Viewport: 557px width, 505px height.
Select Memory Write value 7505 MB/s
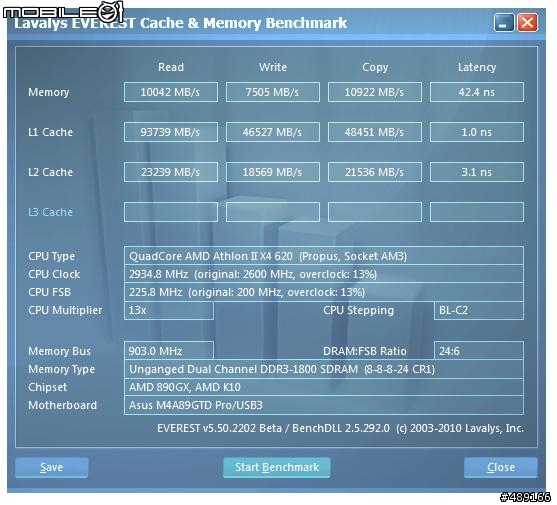(273, 92)
